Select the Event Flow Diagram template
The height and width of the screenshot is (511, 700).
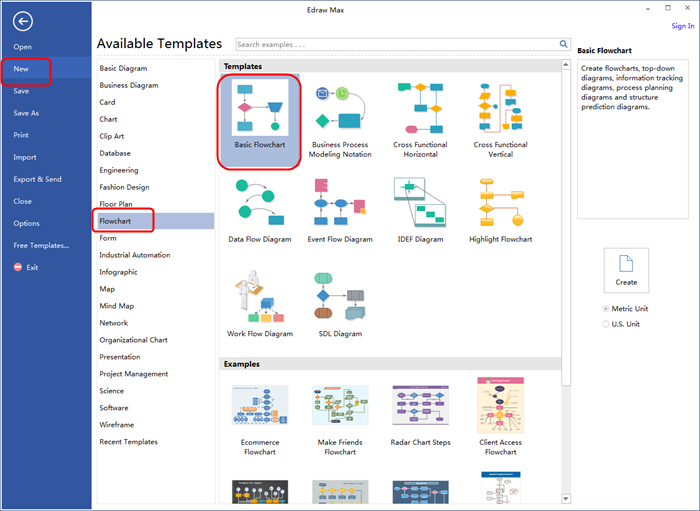(340, 210)
